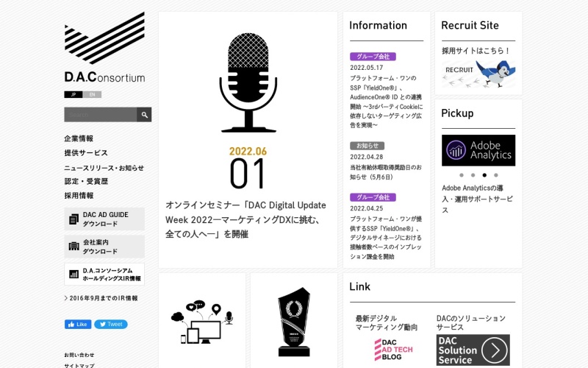The height and width of the screenshot is (368, 588).
Task: Switch language to EN
Action: pyautogui.click(x=92, y=94)
